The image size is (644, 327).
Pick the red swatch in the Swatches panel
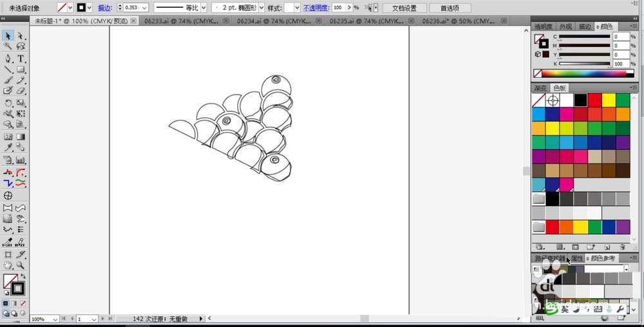[x=594, y=100]
